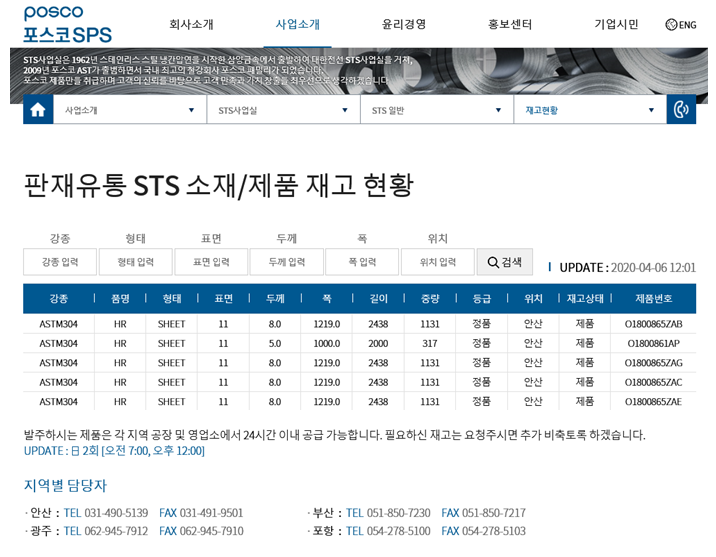Click the 표면 column header
716x557 pixels.
[x=223, y=299]
